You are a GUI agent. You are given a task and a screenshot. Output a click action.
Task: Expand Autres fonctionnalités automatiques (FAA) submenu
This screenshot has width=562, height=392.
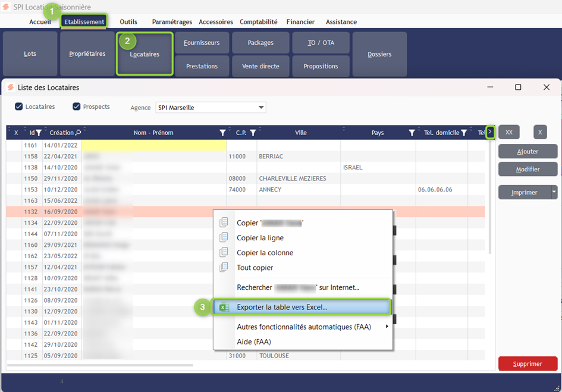click(387, 327)
